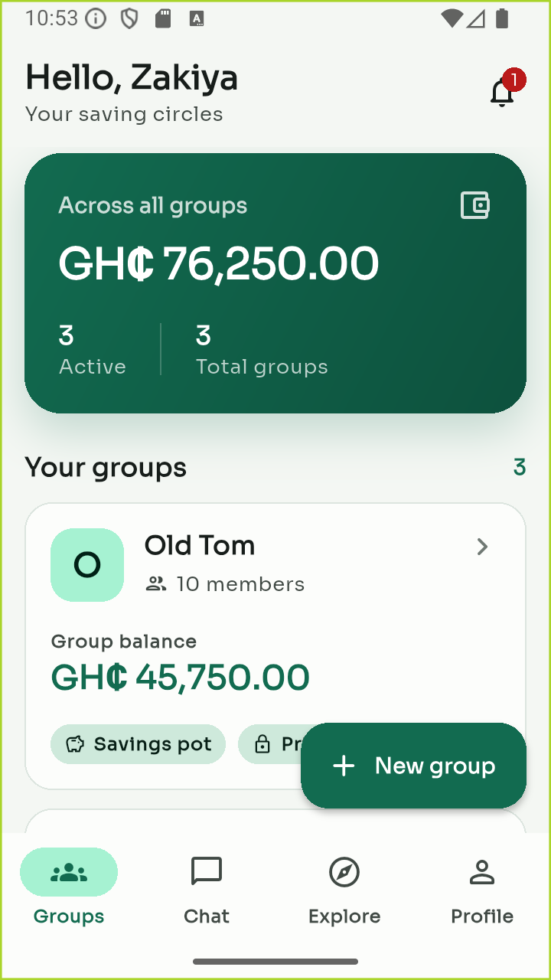The image size is (551, 980).
Task: Tap the GH₵ 45,750.00 group balance
Action: coord(181,678)
